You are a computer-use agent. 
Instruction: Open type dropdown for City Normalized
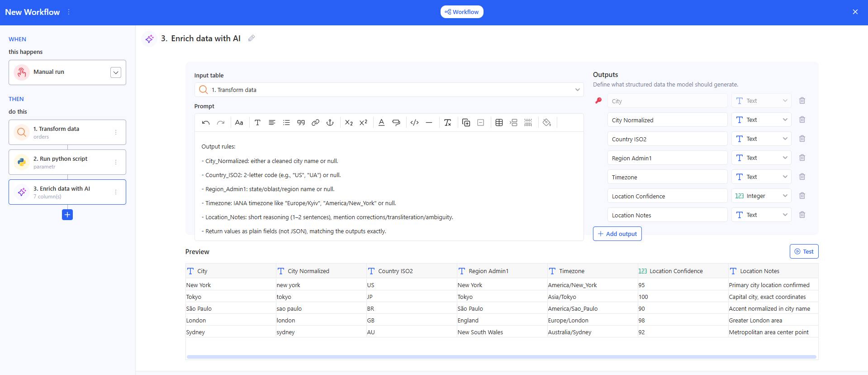761,120
